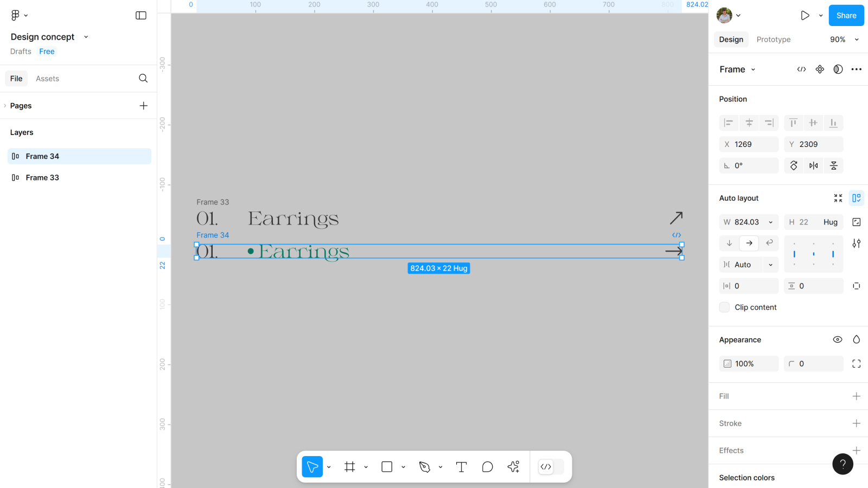This screenshot has height=488, width=868.
Task: Click the search icon in left panel
Action: tap(143, 79)
